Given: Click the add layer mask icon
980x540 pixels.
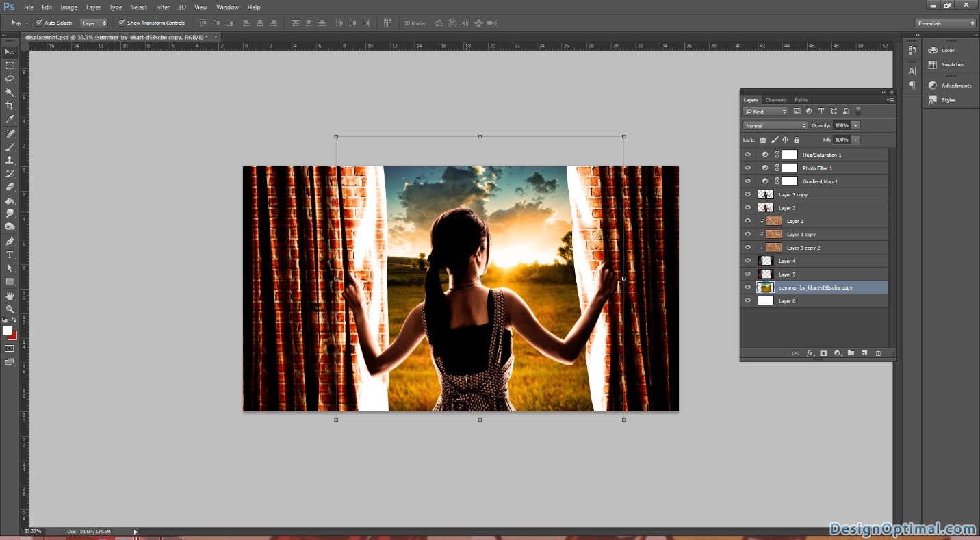Looking at the screenshot, I should pos(823,353).
